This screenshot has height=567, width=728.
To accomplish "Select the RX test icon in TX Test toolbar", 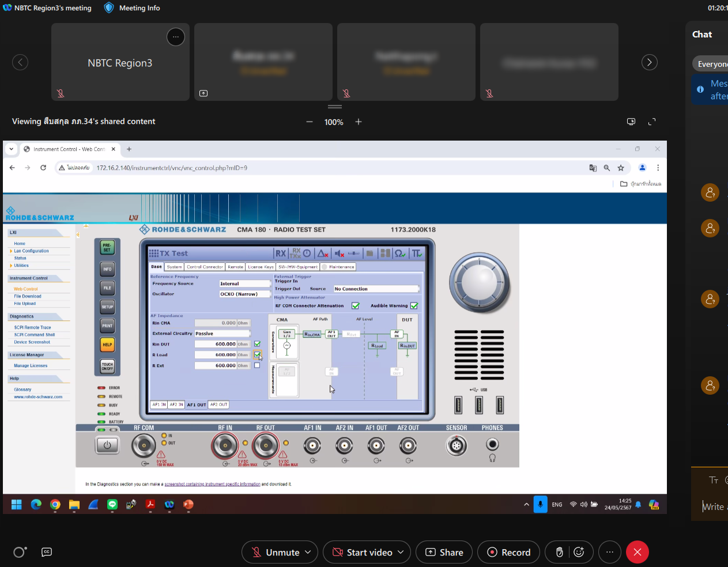I will (281, 254).
